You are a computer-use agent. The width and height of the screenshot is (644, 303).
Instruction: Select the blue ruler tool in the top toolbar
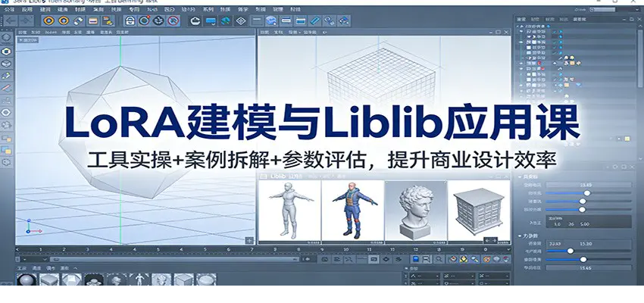[315, 20]
